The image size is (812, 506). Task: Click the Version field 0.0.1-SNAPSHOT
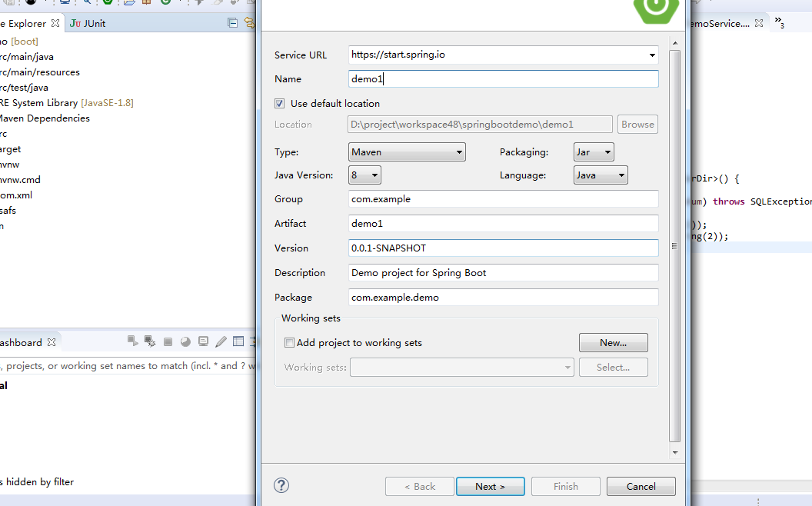504,248
